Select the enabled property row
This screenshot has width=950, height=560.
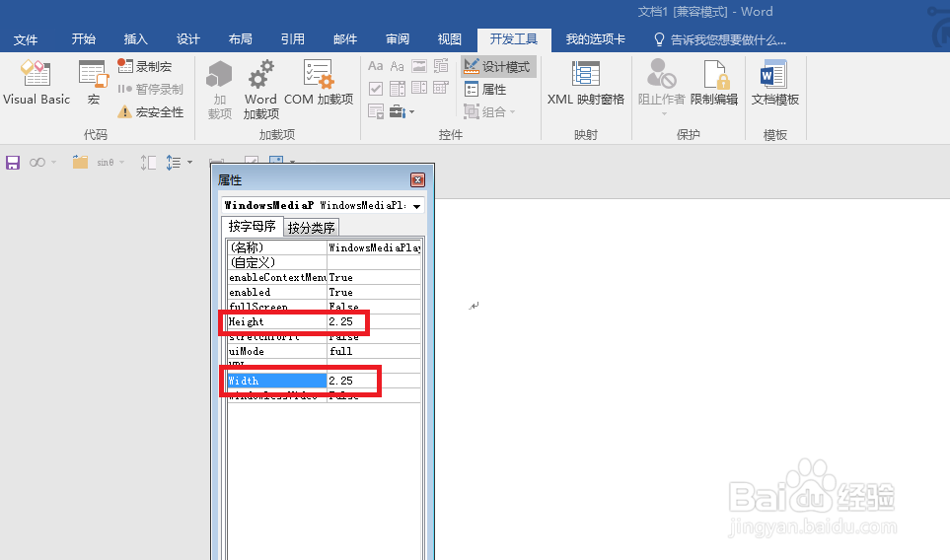325,293
